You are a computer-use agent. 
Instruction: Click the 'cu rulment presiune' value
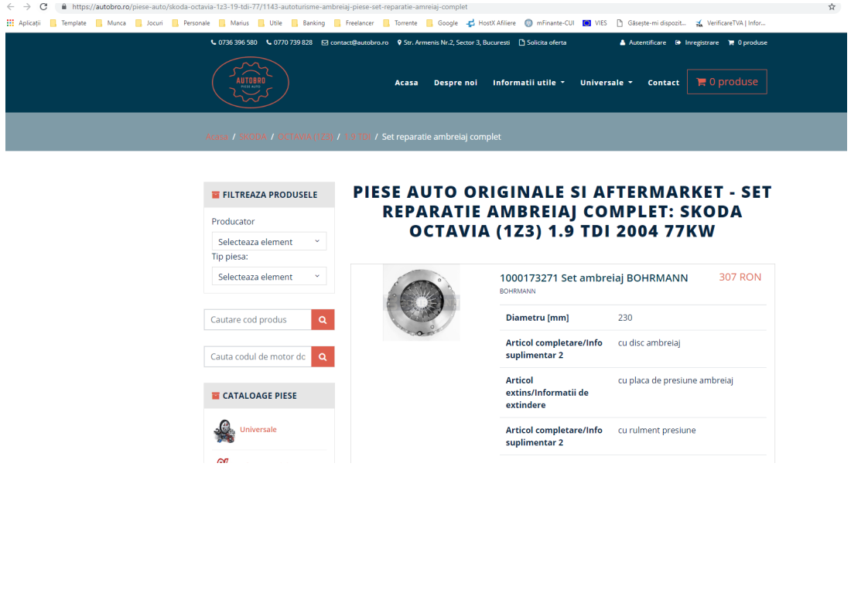[x=657, y=431]
